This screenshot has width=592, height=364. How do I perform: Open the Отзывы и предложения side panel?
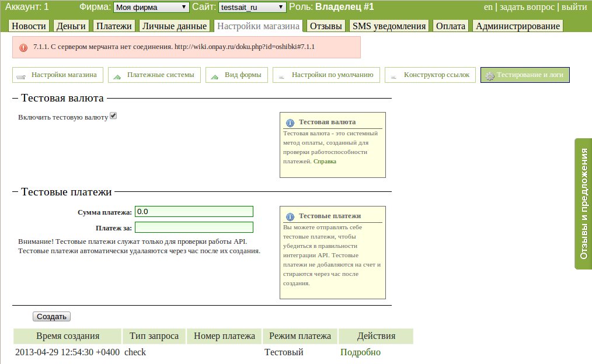coord(584,204)
